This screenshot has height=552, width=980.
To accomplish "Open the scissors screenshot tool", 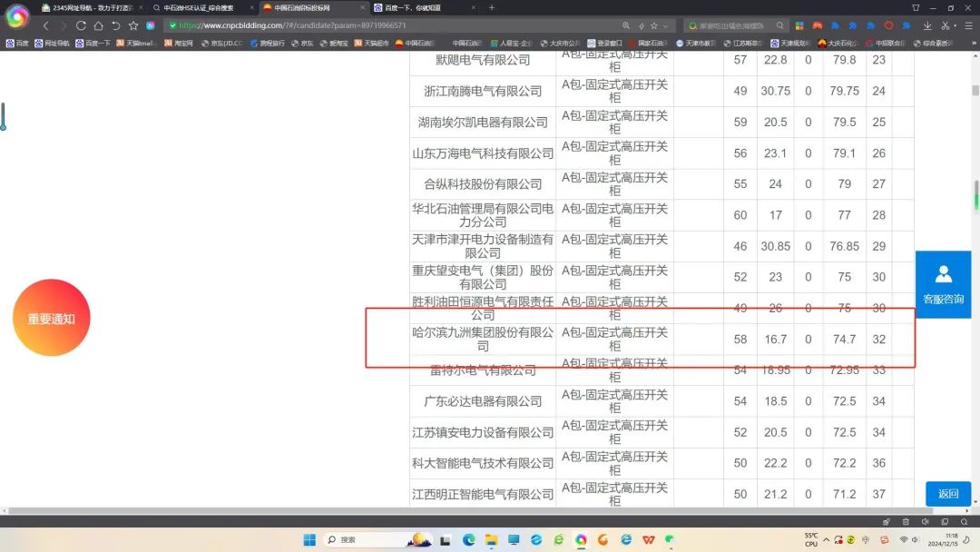I will (x=945, y=25).
